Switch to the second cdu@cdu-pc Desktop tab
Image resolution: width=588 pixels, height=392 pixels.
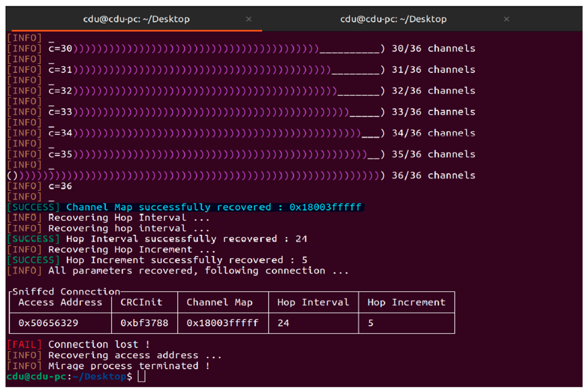pyautogui.click(x=393, y=19)
